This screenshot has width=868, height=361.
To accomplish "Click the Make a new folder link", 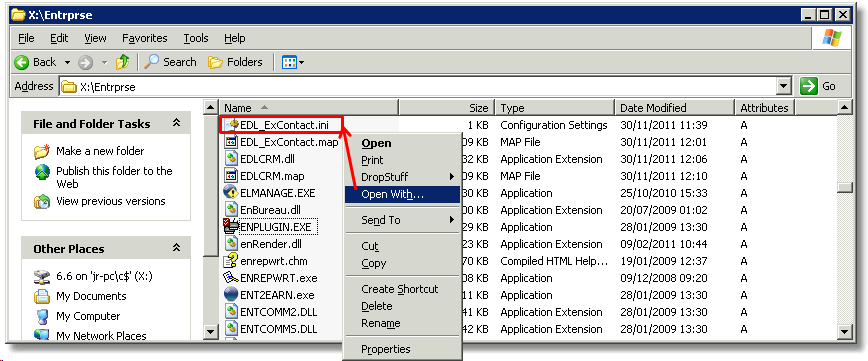I will [100, 151].
